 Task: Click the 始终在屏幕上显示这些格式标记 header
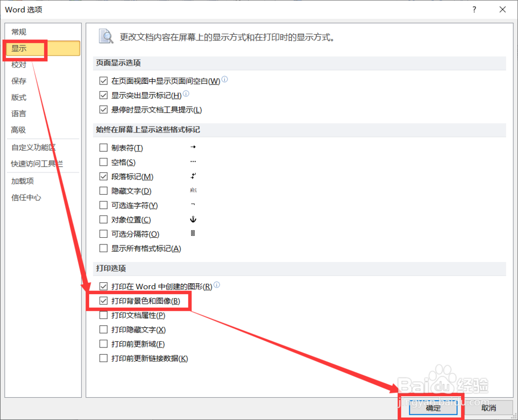coord(148,129)
